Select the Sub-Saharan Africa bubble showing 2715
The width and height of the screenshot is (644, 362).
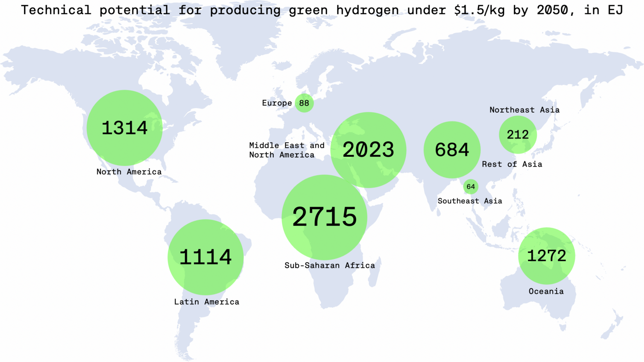[324, 217]
